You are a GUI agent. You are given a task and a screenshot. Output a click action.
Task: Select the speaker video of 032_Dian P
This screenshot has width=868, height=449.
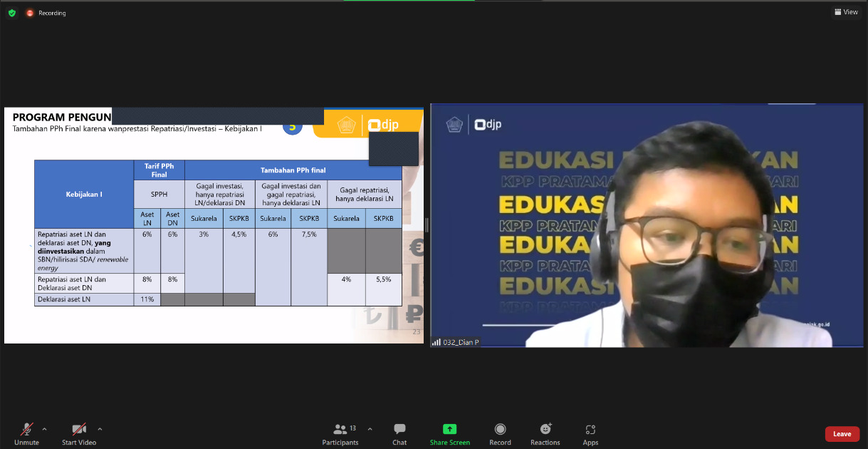[647, 225]
